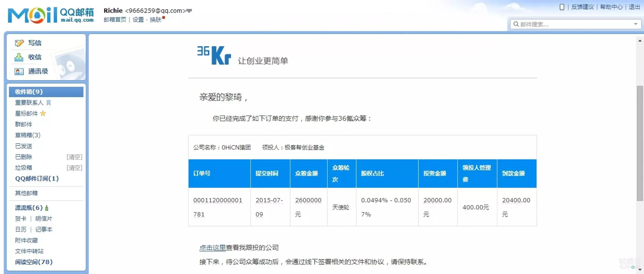Click the 2600000元 crowdfunding amount cell
Screen dimensions: 644x274
click(309, 207)
